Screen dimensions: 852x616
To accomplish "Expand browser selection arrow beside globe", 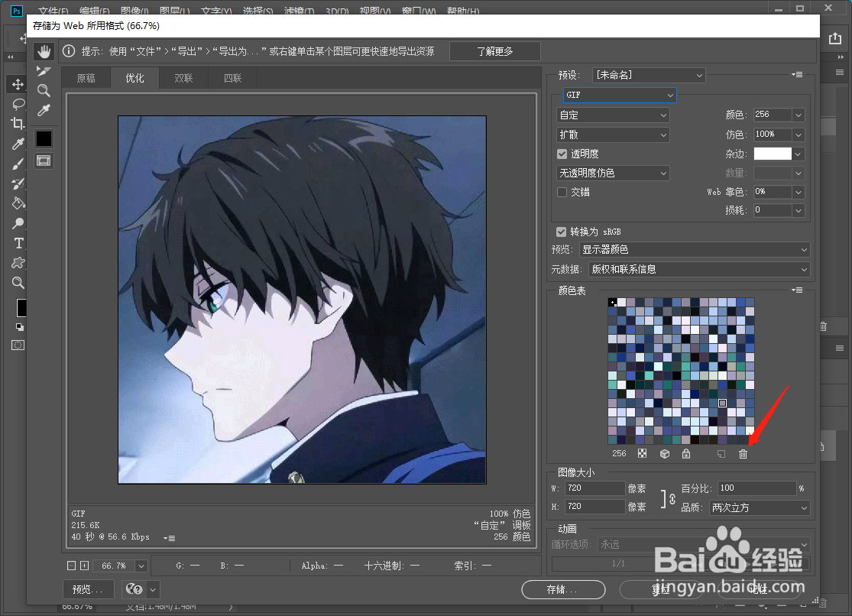I will point(154,588).
